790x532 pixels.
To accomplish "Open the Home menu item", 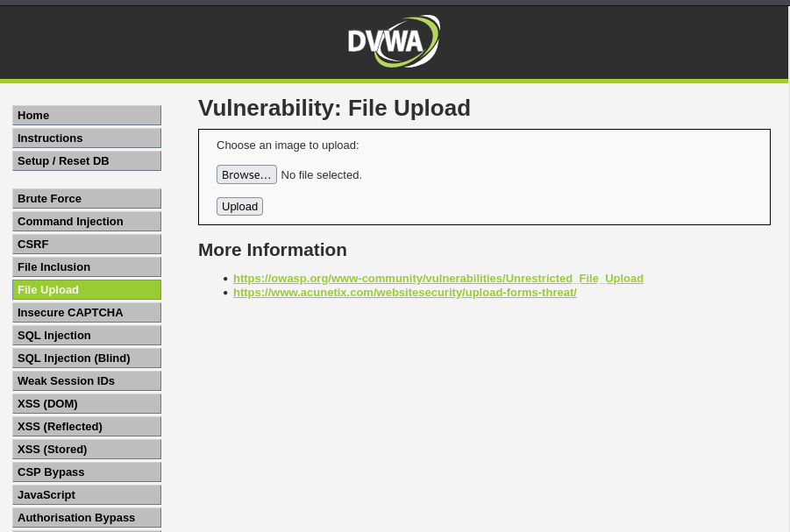I will [86, 116].
